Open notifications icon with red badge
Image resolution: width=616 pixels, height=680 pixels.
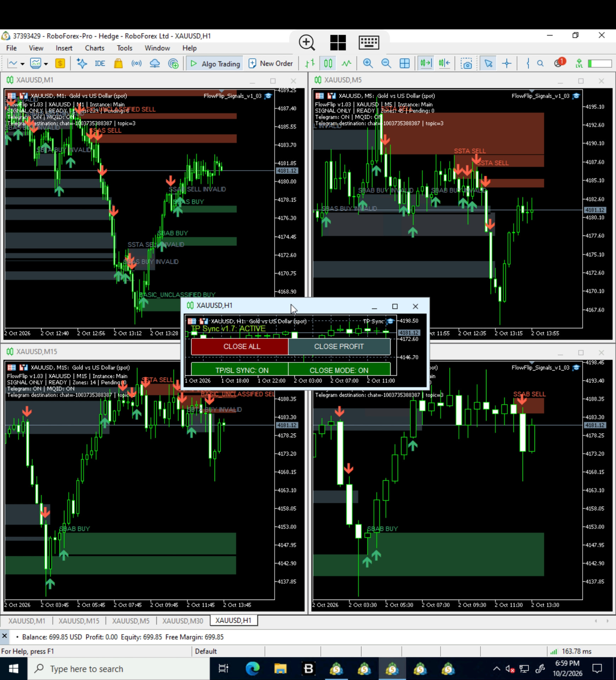coord(559,63)
